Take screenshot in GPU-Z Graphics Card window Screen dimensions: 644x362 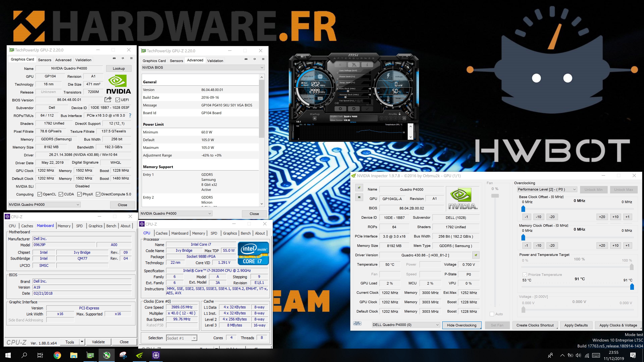114,58
